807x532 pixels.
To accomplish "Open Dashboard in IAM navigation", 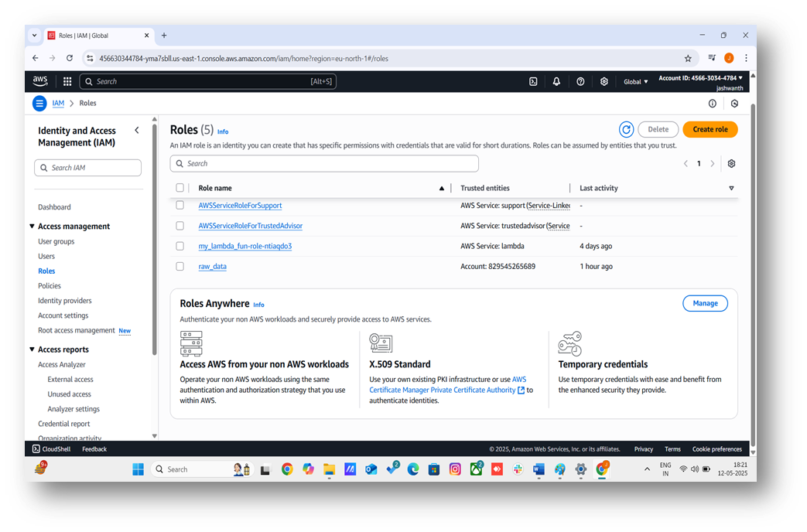I will point(54,206).
